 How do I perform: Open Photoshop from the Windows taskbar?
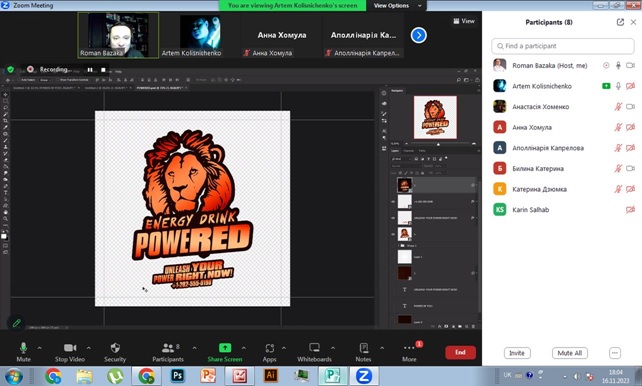click(177, 375)
